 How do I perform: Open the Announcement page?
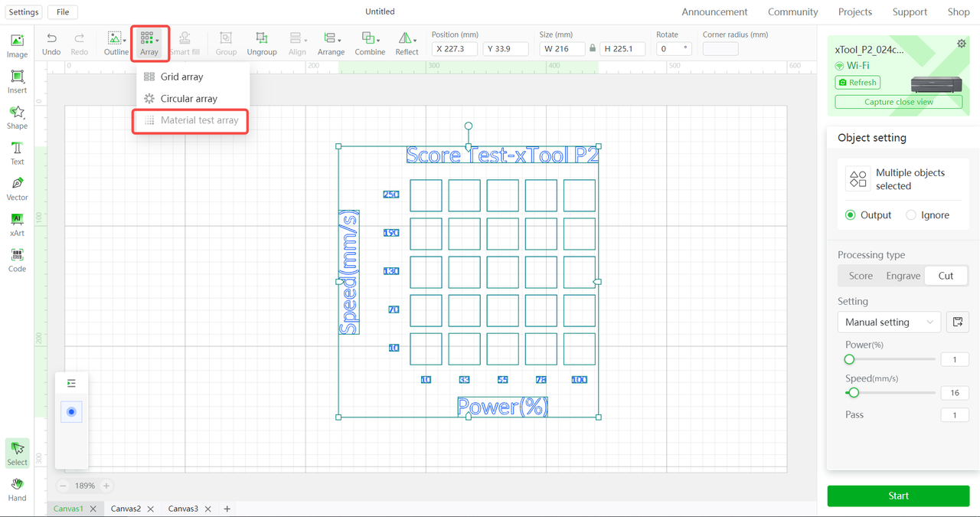[x=714, y=12]
